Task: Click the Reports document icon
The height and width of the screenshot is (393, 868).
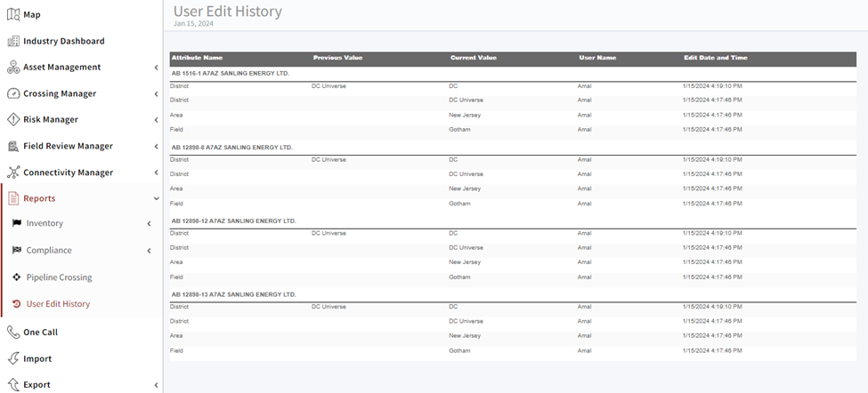Action: coord(13,198)
